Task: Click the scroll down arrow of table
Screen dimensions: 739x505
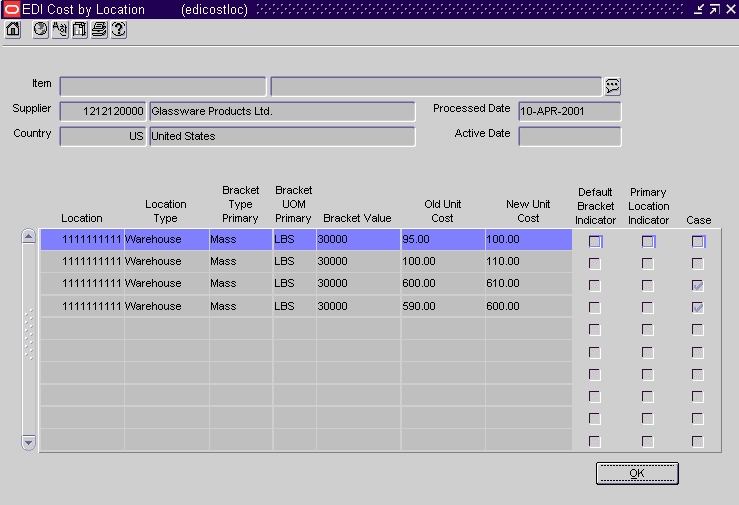Action: point(28,442)
